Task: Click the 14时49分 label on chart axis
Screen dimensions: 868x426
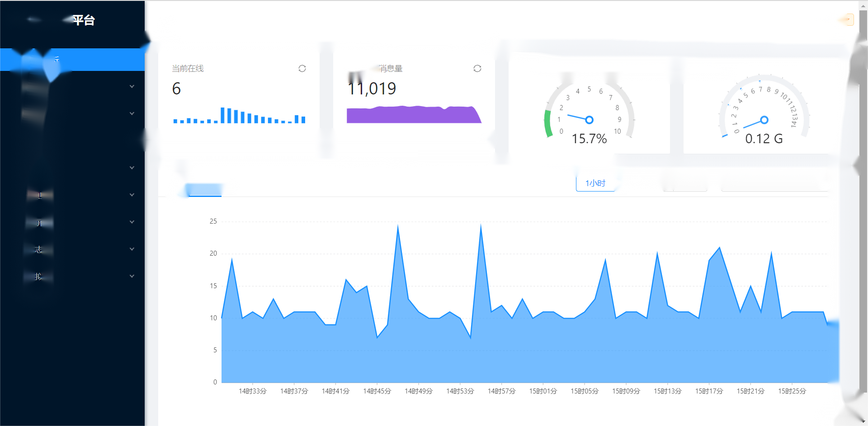Action: coord(418,391)
